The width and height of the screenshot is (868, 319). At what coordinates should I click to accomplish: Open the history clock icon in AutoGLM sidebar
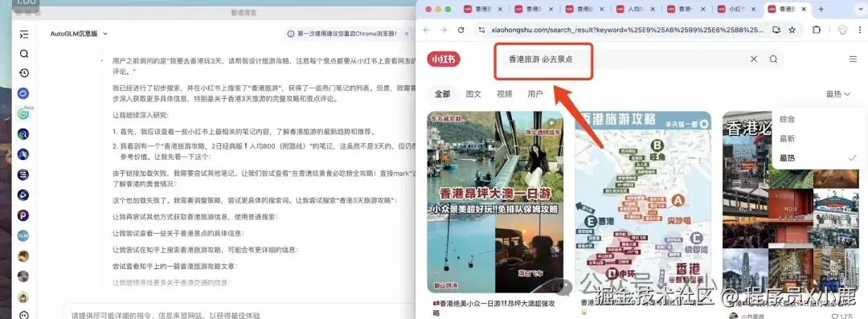[24, 72]
